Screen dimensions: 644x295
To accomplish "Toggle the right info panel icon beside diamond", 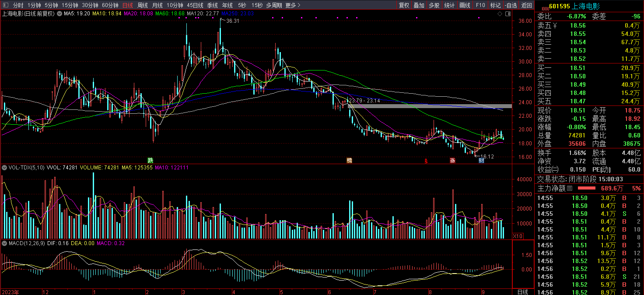I will coord(507,14).
